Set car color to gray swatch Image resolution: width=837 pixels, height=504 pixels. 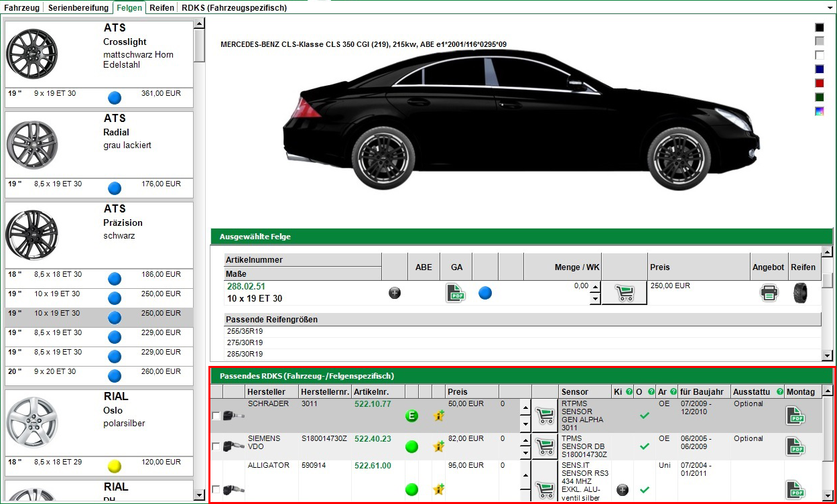coord(819,41)
